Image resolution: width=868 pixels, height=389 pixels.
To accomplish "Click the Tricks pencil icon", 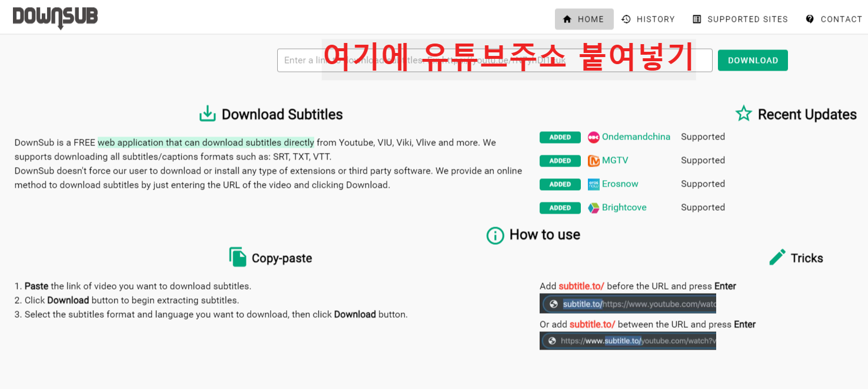I will click(x=777, y=257).
